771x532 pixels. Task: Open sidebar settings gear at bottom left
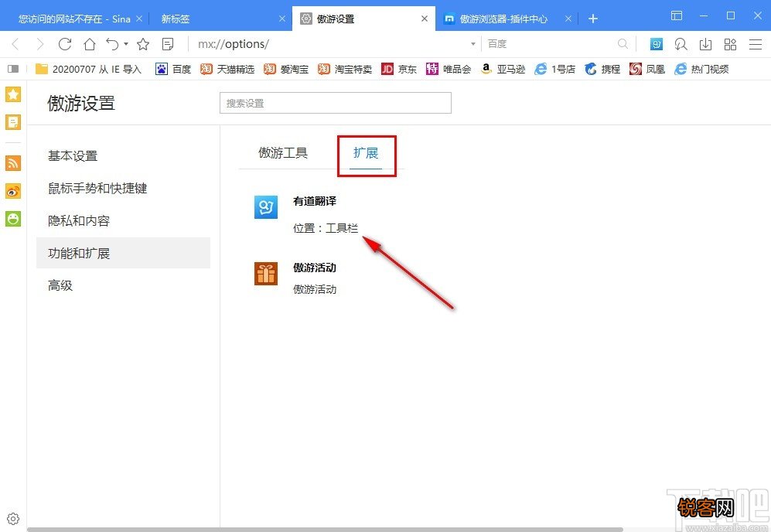(13, 519)
